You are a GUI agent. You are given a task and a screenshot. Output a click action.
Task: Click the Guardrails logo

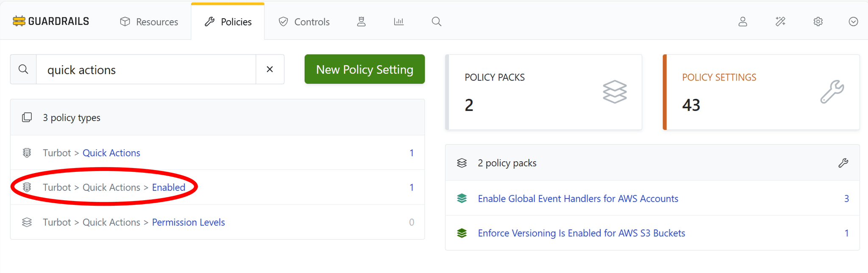click(x=51, y=21)
